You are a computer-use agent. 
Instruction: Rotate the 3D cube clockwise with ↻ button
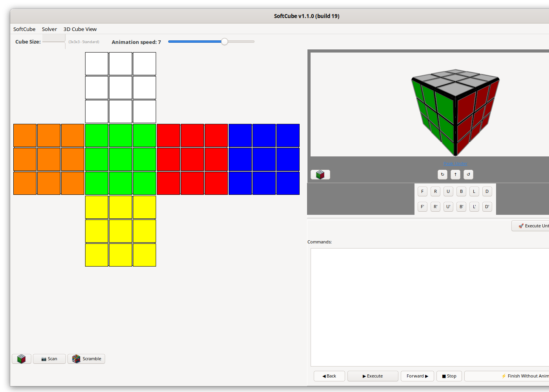[442, 174]
